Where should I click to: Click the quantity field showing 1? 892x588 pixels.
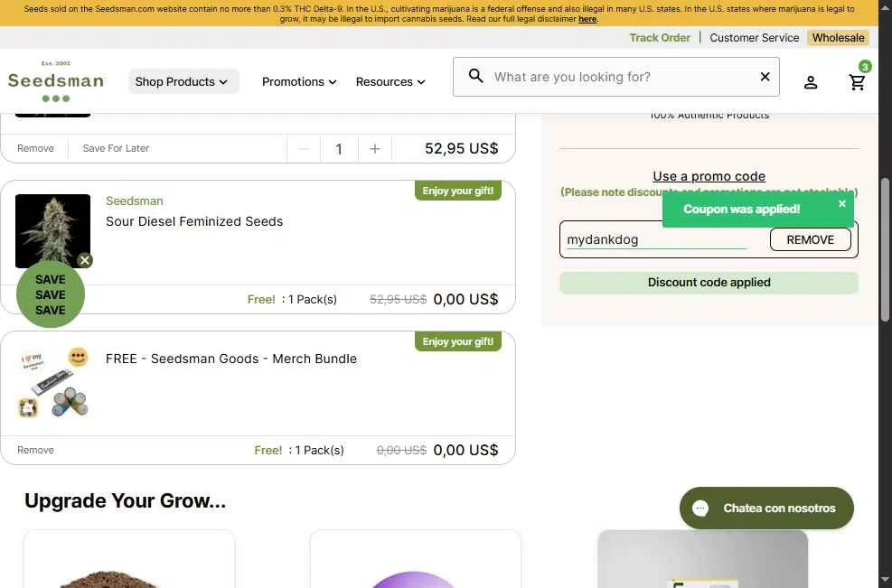pos(339,149)
